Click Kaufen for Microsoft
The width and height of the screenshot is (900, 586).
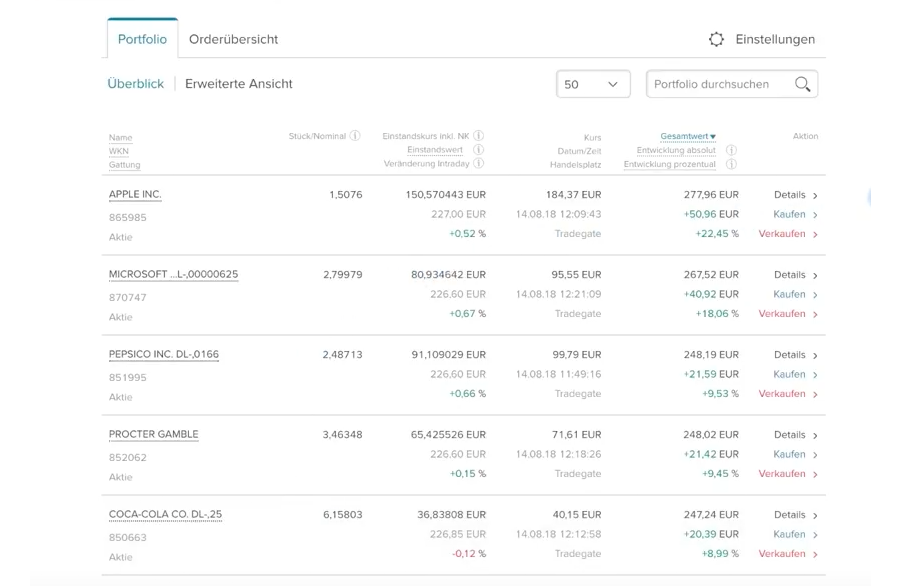coord(796,294)
